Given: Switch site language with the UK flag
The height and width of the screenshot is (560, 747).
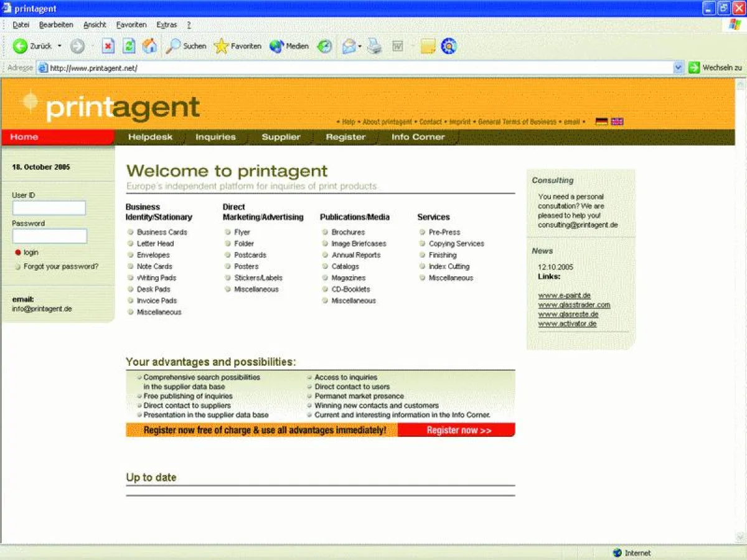Looking at the screenshot, I should pos(617,122).
